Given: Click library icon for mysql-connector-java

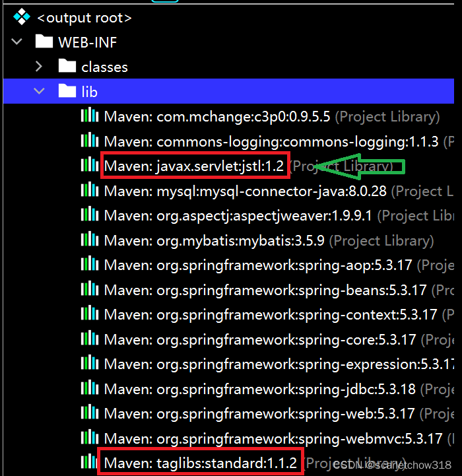Looking at the screenshot, I should [x=90, y=189].
